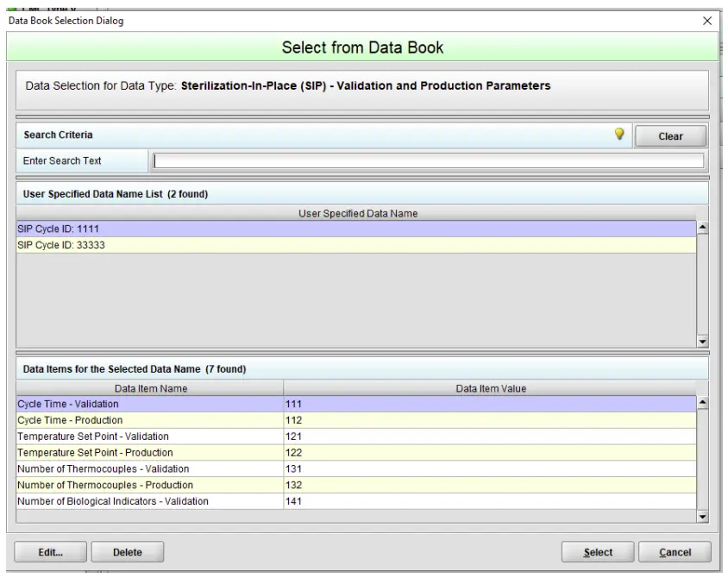Click the Select button to confirm selection
This screenshot has width=728, height=578.
pos(598,552)
